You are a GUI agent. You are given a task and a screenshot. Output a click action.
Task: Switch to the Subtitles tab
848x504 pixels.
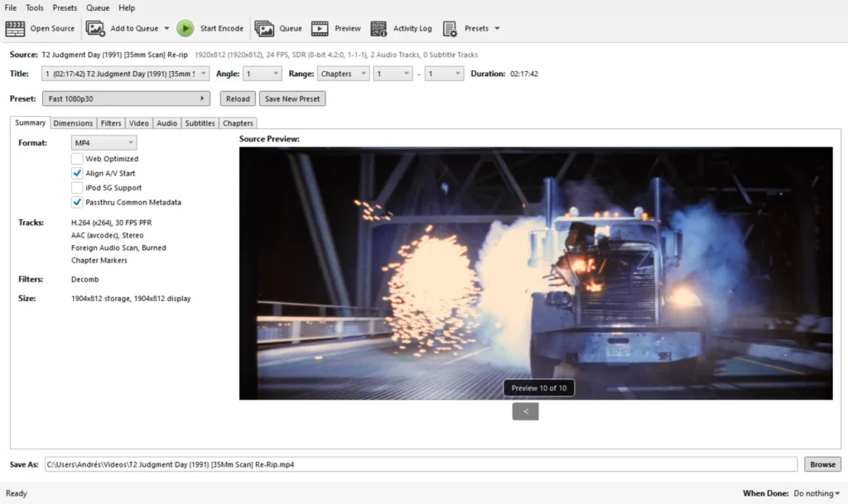(200, 123)
